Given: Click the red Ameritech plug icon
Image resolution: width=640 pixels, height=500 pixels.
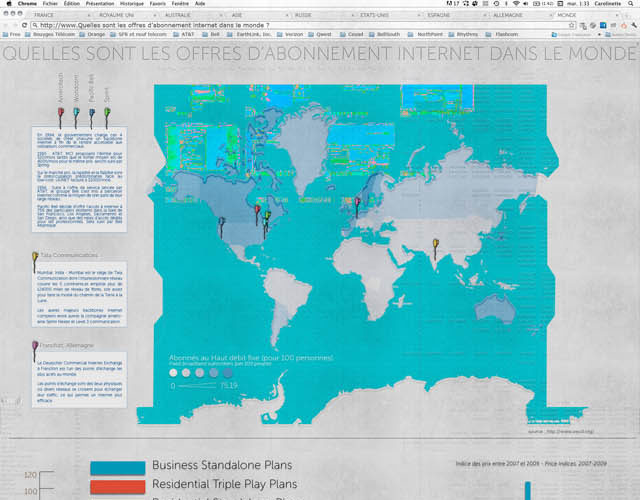Looking at the screenshot, I should click(60, 112).
